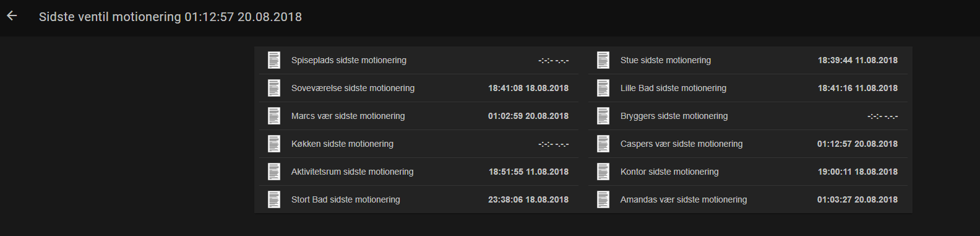Click timestamp 01:02:59 20.08.2018 of Marcs vær
The image size is (980, 236).
528,116
